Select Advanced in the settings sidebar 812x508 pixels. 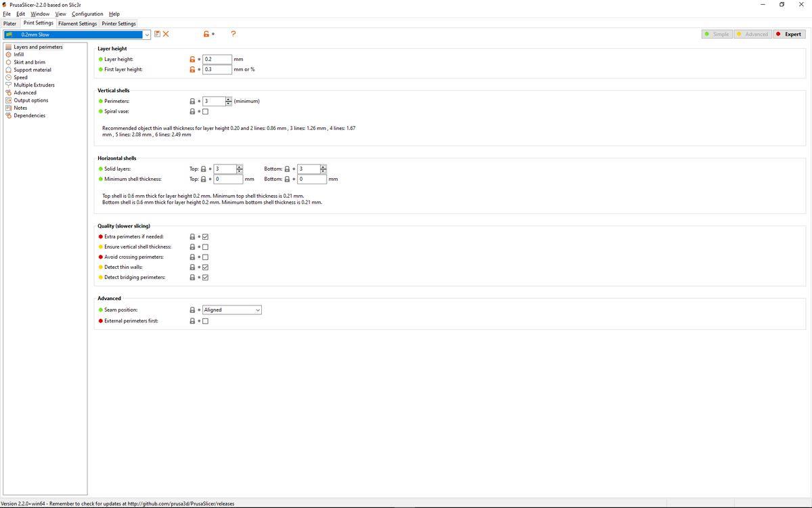25,93
